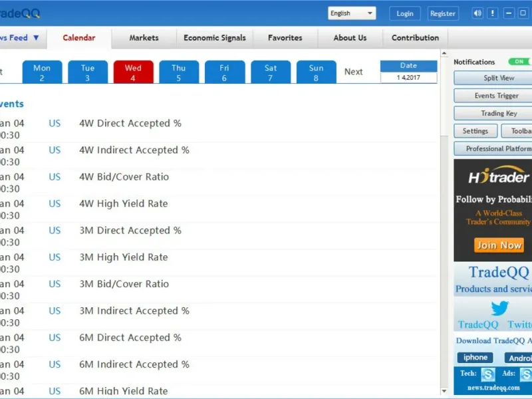Click the Skype icon next to Tech
The height and width of the screenshot is (399, 532).
click(x=488, y=375)
